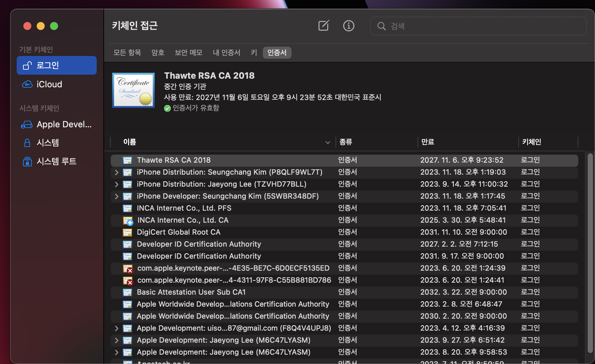Click the sort chevron in 이름 header

coord(328,142)
